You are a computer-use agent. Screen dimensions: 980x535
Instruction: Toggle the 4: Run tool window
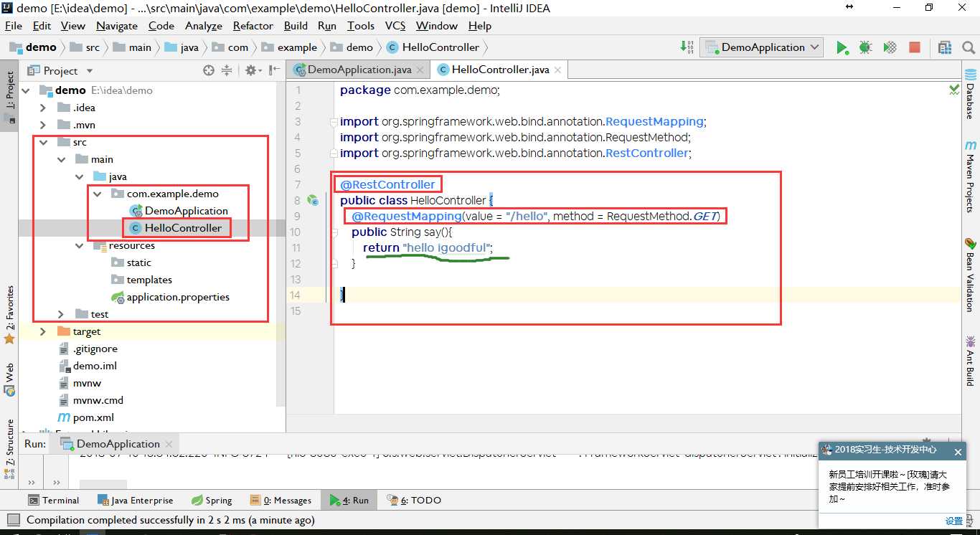(349, 500)
